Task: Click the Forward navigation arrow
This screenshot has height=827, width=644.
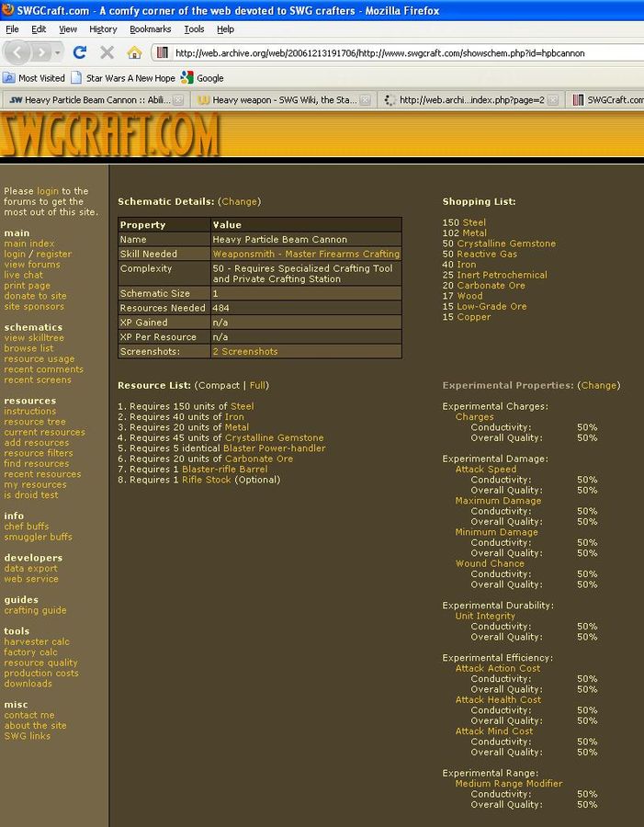Action: pos(45,52)
